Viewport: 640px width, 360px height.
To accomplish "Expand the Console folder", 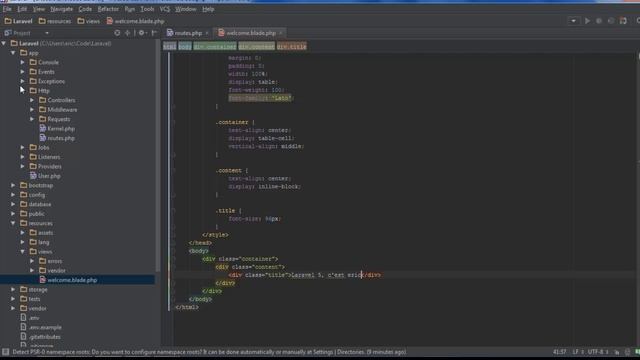I will point(22,62).
